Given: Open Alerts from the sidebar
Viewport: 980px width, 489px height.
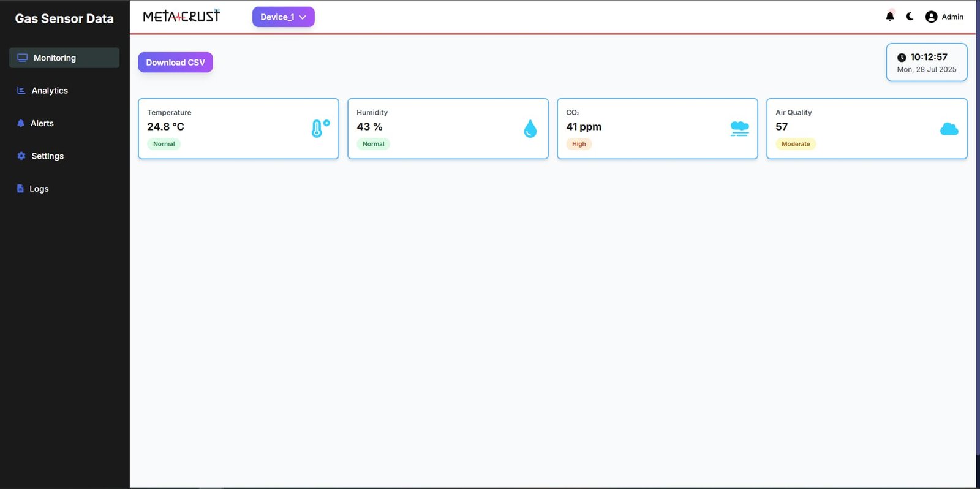Looking at the screenshot, I should coord(42,123).
